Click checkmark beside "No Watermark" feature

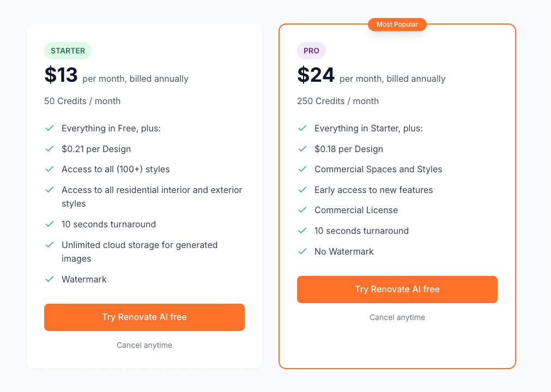pyautogui.click(x=302, y=251)
